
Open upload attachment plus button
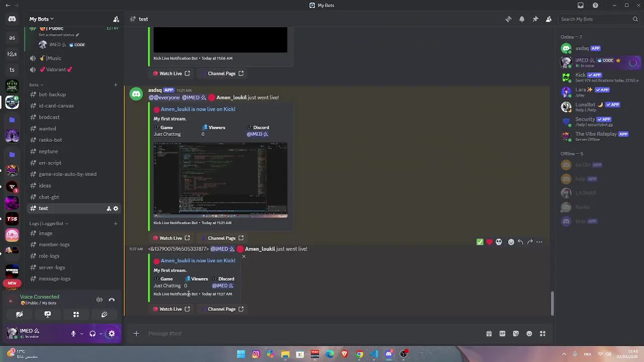coord(136,333)
